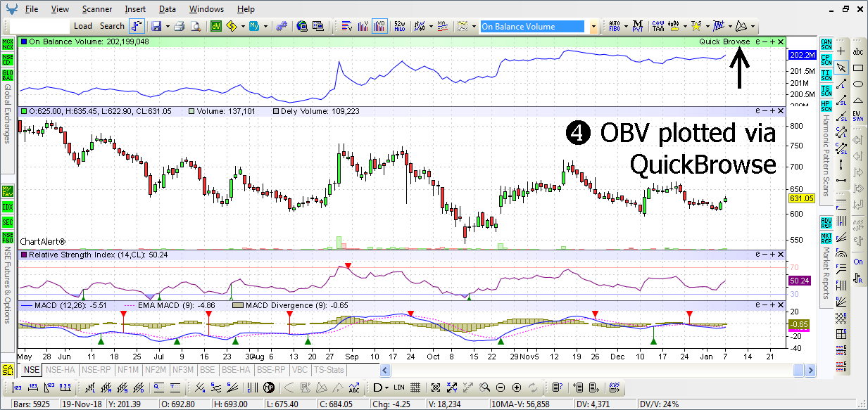The width and height of the screenshot is (868, 410).
Task: Expand the yellow diamond icon dropdown arrow
Action: pos(244,27)
